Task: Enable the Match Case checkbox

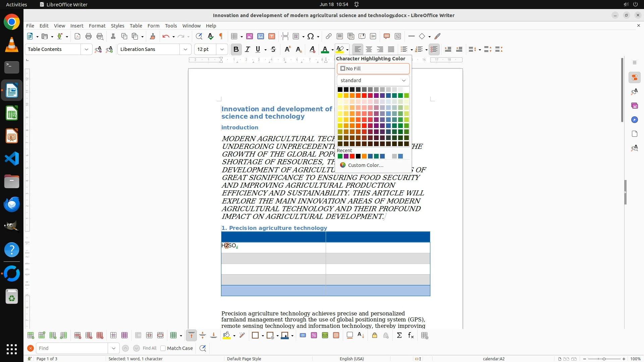Action: point(163,348)
